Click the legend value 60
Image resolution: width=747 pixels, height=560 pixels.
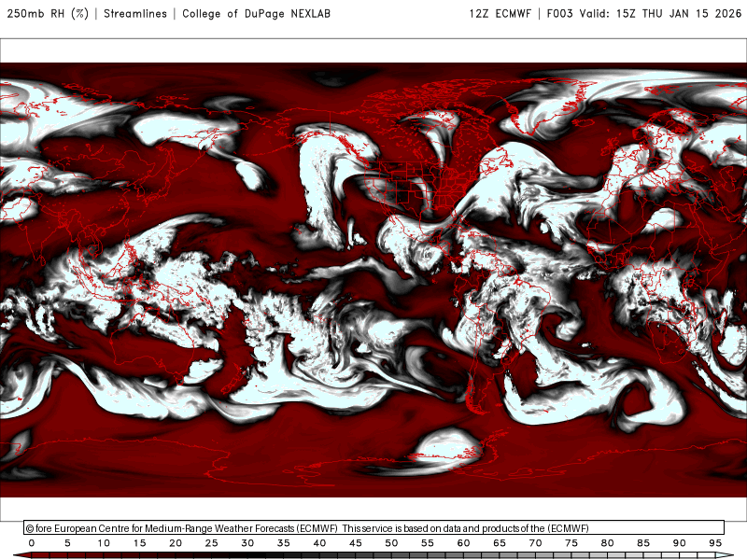[463, 543]
